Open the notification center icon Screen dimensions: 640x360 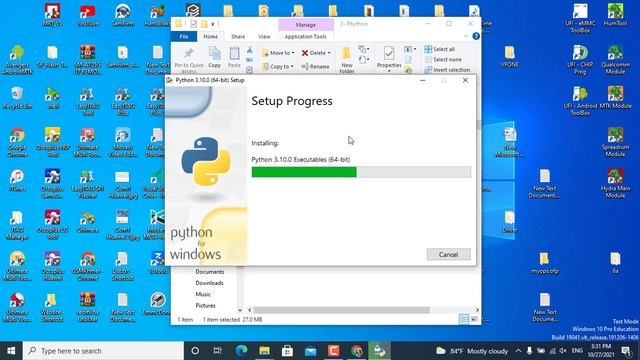pyautogui.click(x=626, y=351)
